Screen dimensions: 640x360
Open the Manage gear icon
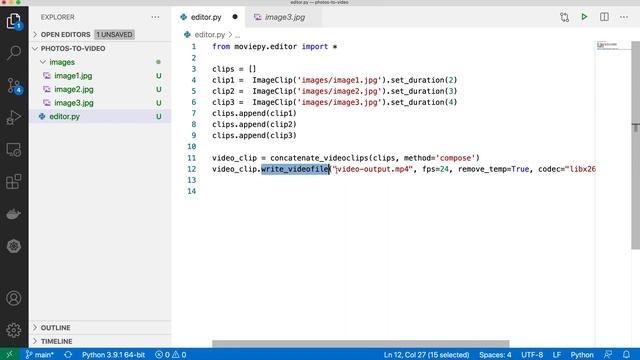[x=14, y=330]
